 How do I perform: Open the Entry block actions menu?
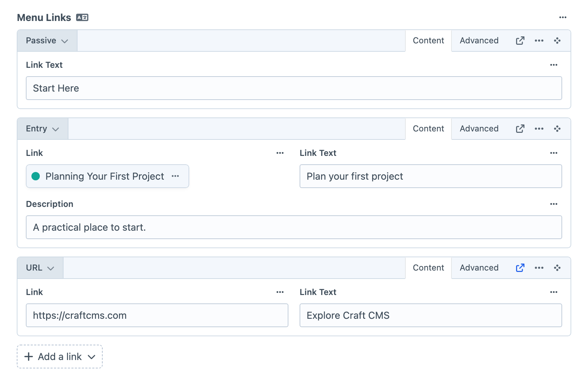pyautogui.click(x=539, y=129)
